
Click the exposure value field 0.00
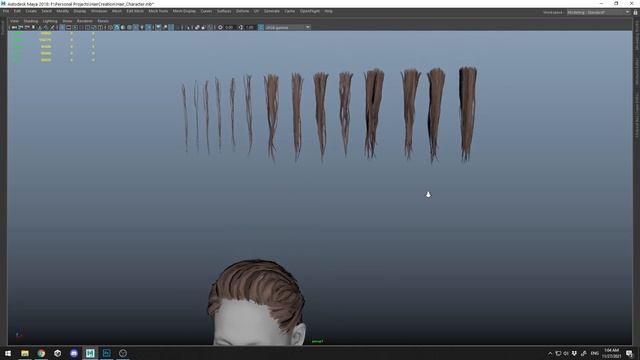(229, 27)
